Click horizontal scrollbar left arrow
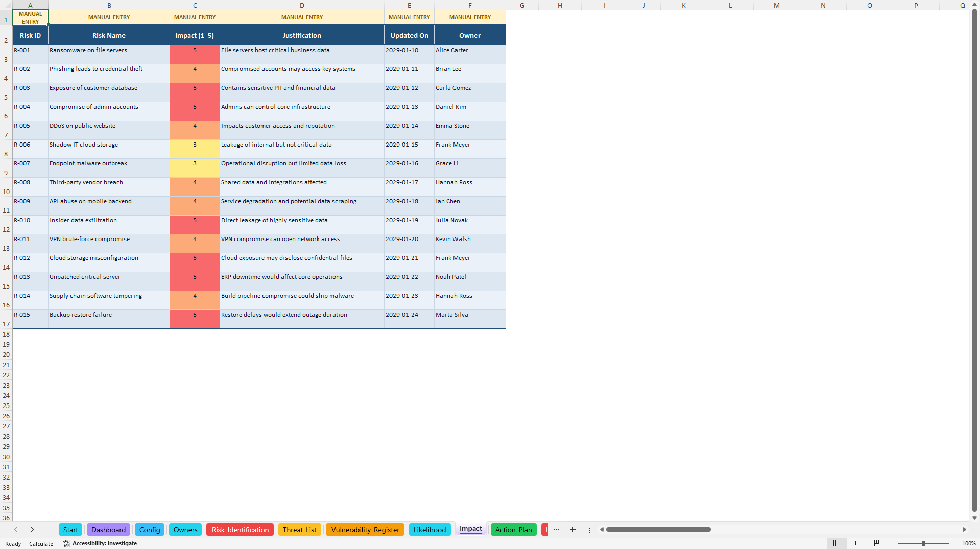Image resolution: width=980 pixels, height=549 pixels. [602, 530]
